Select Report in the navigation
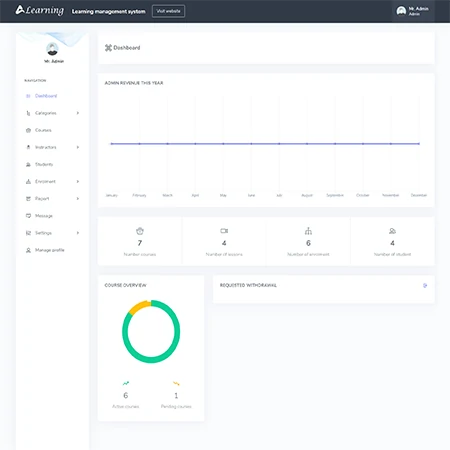 pos(42,199)
